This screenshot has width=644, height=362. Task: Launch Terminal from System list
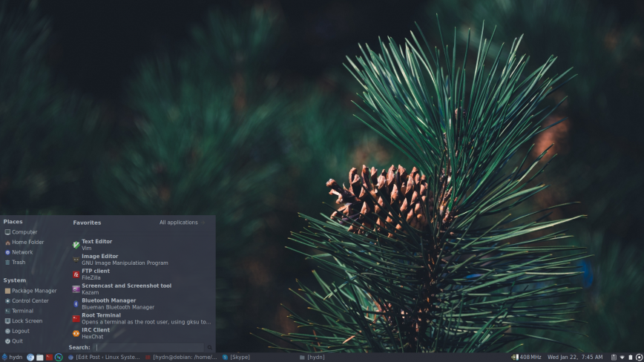click(19, 311)
